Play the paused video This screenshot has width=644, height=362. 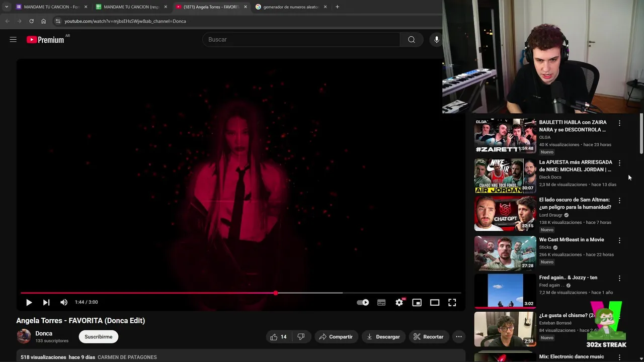[29, 302]
